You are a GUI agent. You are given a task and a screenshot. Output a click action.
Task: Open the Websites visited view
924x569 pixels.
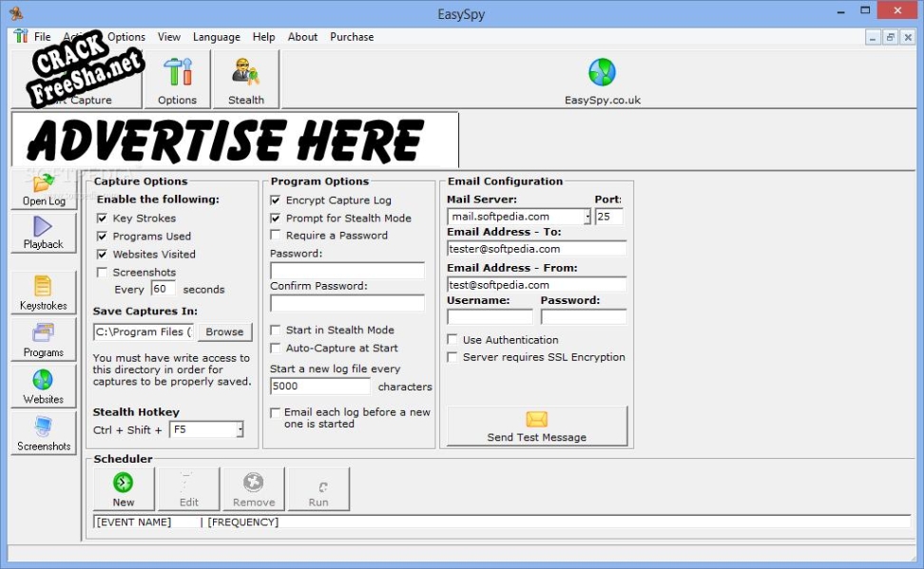coord(44,386)
